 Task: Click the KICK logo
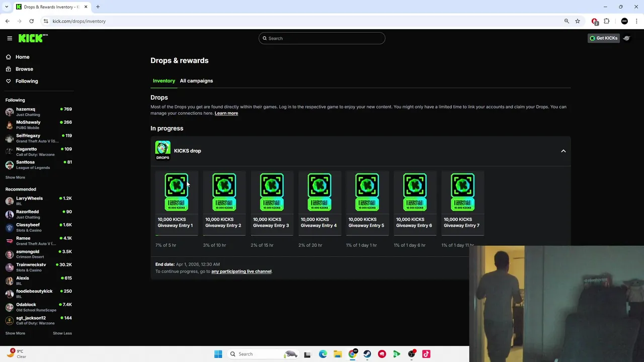(x=33, y=38)
